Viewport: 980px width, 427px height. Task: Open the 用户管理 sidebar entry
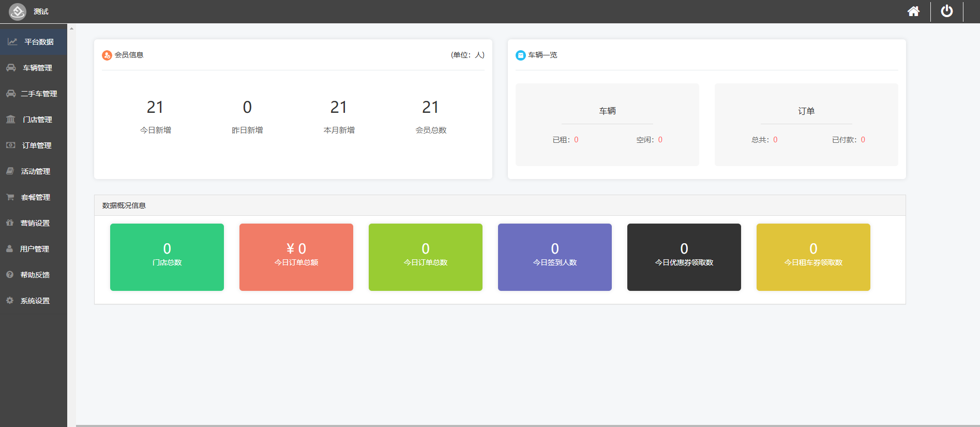pos(34,249)
